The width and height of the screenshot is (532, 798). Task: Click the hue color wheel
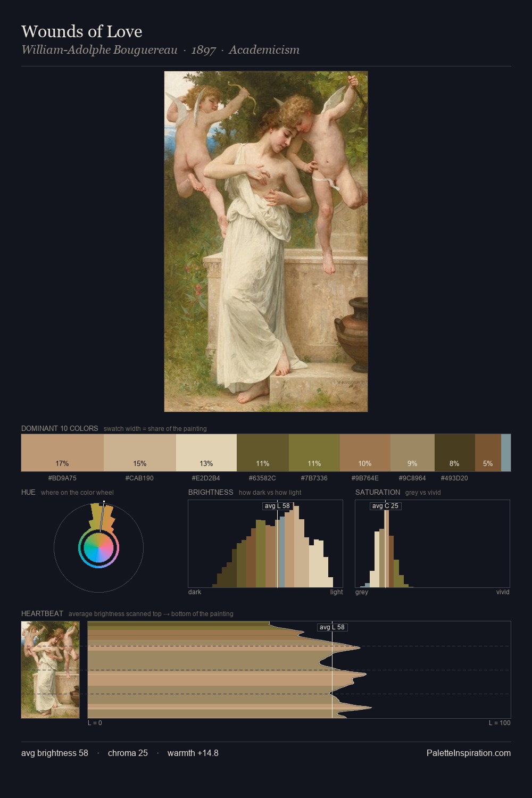pyautogui.click(x=99, y=548)
